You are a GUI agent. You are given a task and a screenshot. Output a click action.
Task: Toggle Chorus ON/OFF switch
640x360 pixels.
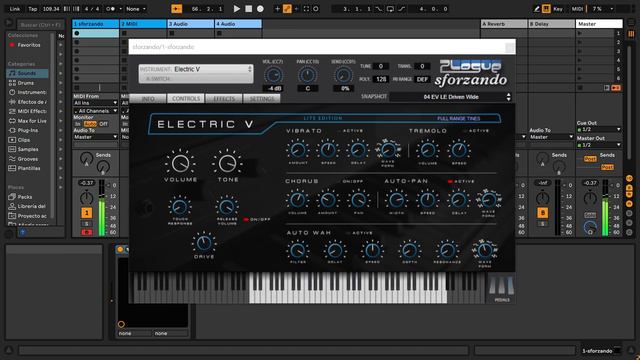[350, 181]
